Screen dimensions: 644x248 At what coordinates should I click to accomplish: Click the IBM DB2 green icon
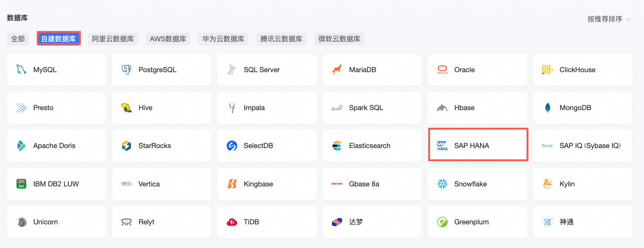pyautogui.click(x=21, y=184)
